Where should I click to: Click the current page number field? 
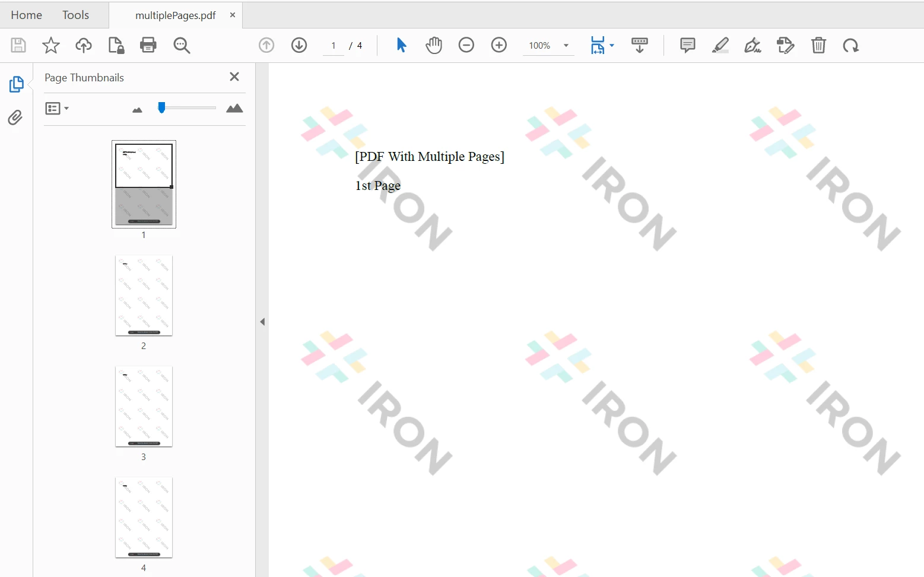click(334, 46)
